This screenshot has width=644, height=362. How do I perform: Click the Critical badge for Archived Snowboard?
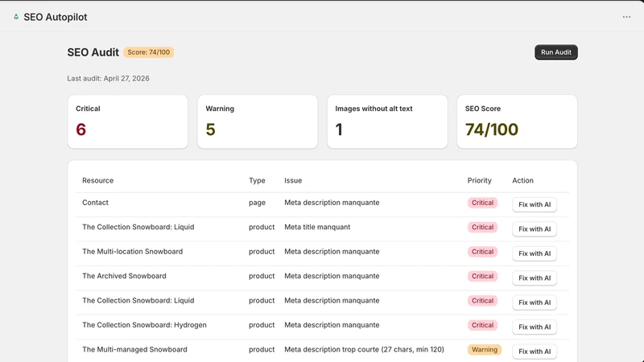click(x=482, y=276)
